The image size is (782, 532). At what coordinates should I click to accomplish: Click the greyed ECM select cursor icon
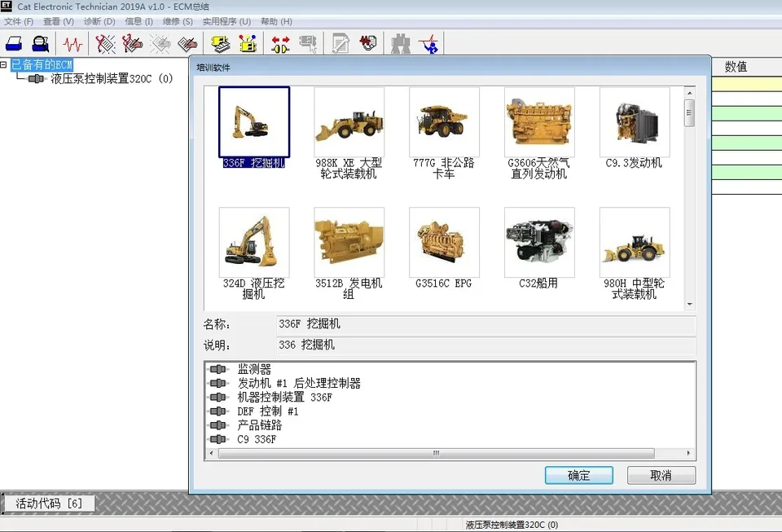[308, 44]
